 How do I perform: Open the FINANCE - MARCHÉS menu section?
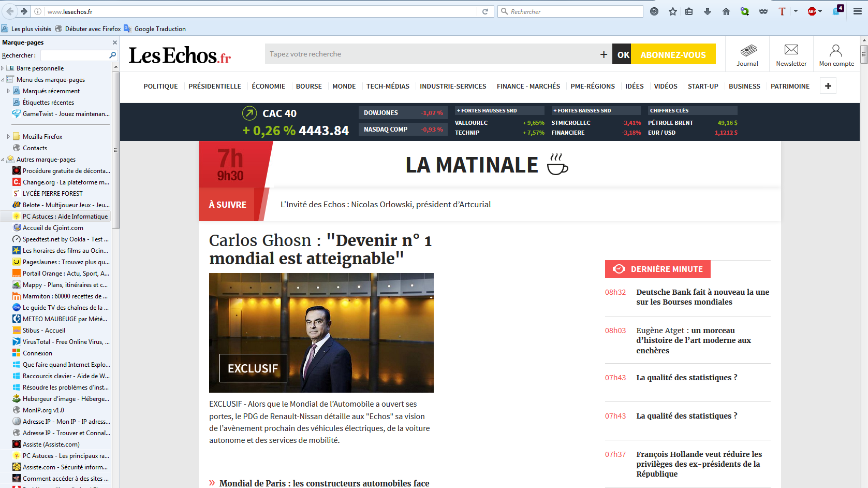point(528,87)
